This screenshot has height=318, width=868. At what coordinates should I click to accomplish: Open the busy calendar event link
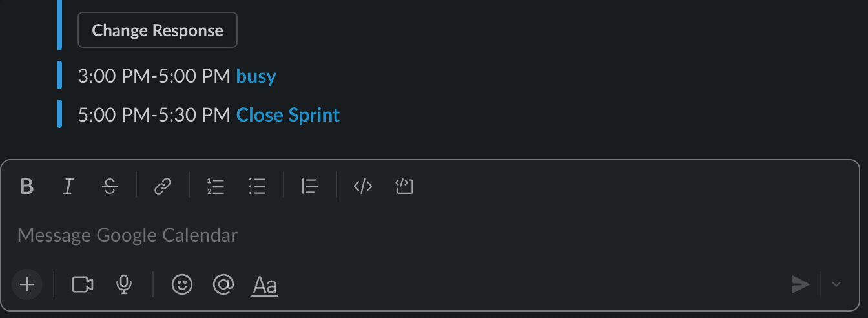pyautogui.click(x=256, y=76)
